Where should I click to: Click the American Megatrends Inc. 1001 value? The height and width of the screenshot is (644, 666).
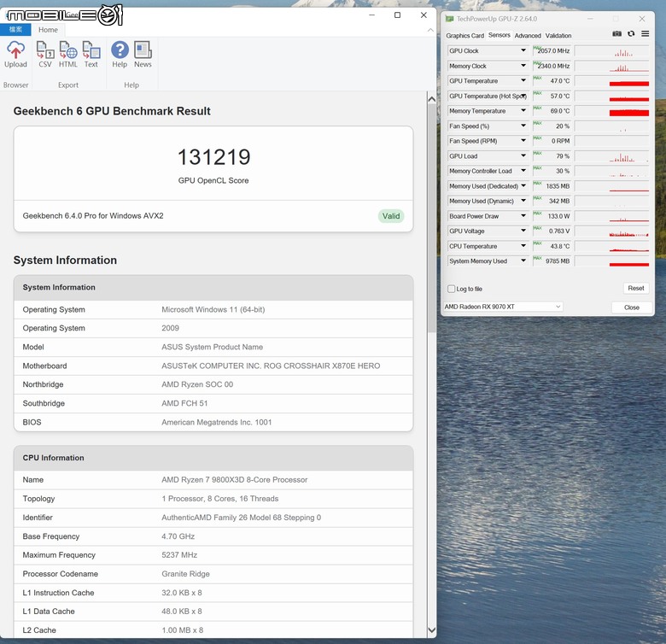(x=216, y=422)
